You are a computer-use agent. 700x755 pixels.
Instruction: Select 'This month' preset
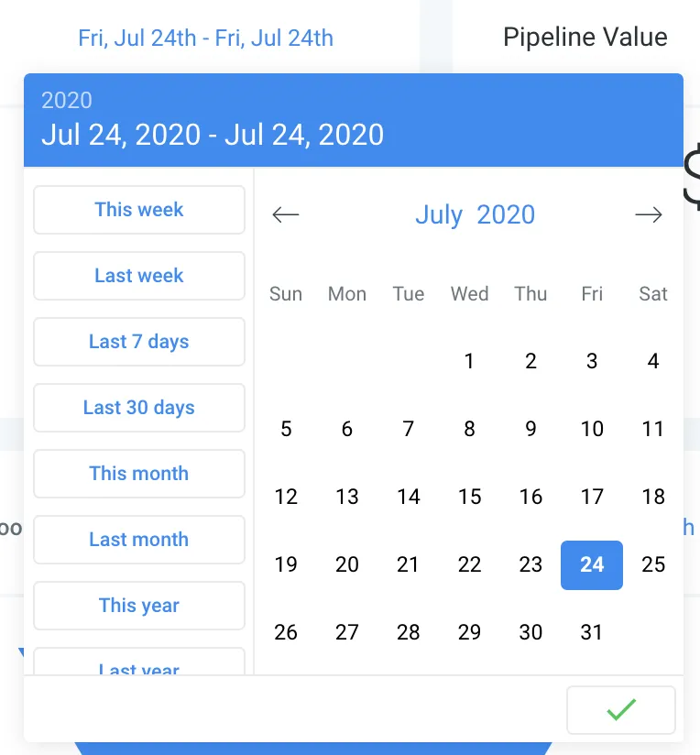(x=139, y=474)
